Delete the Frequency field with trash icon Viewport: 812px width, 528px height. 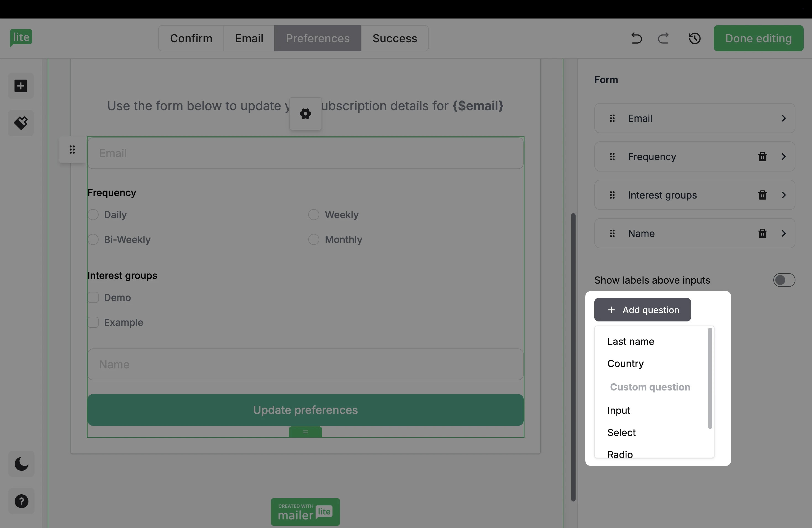coord(762,157)
